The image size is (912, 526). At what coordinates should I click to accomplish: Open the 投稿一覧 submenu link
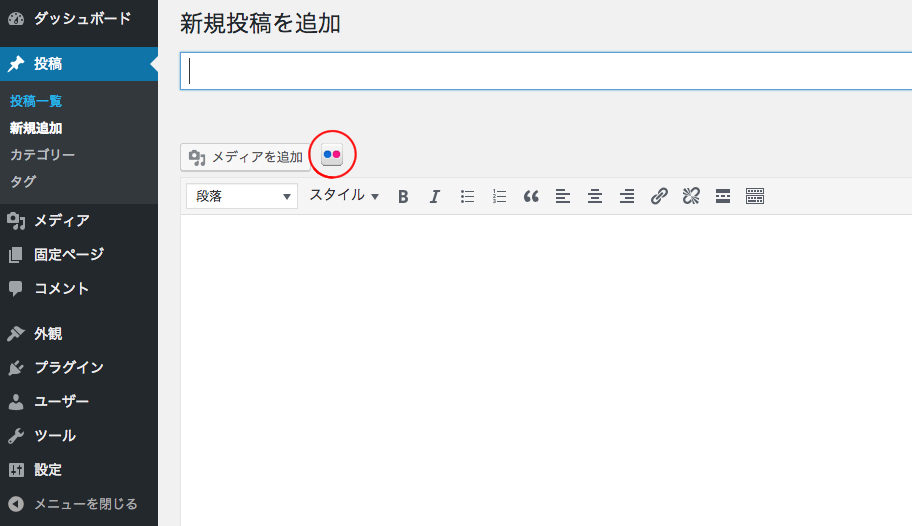(36, 101)
